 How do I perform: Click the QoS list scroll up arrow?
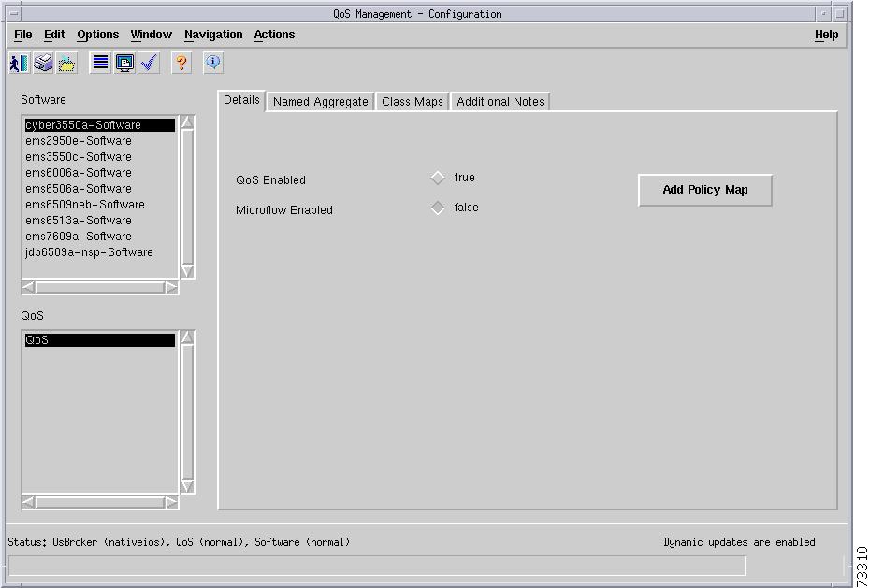coord(187,337)
